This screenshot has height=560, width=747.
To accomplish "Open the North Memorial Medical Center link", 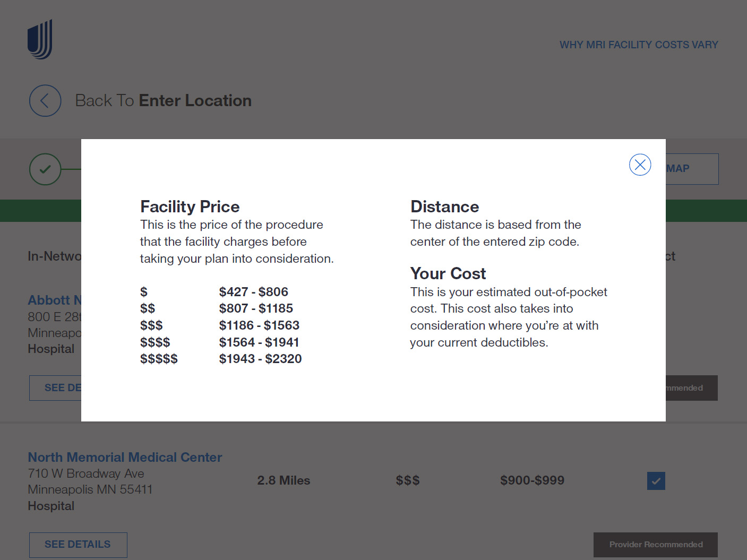I will pyautogui.click(x=125, y=457).
